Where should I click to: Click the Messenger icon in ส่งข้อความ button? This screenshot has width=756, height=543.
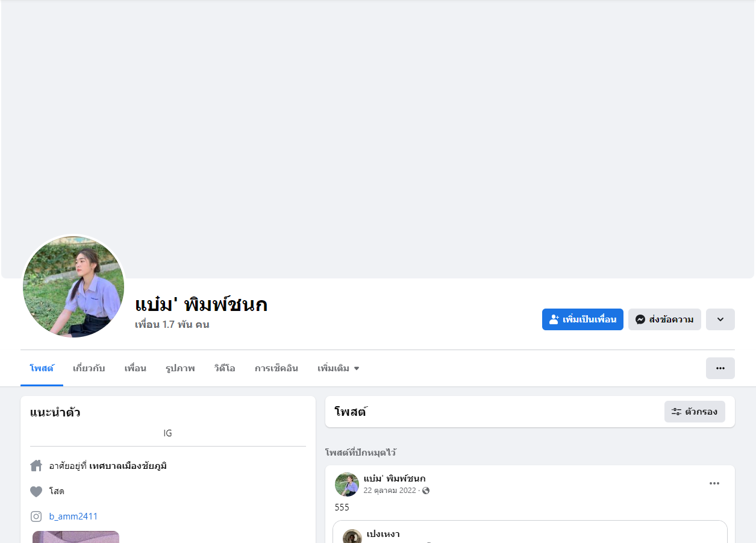[x=640, y=319]
